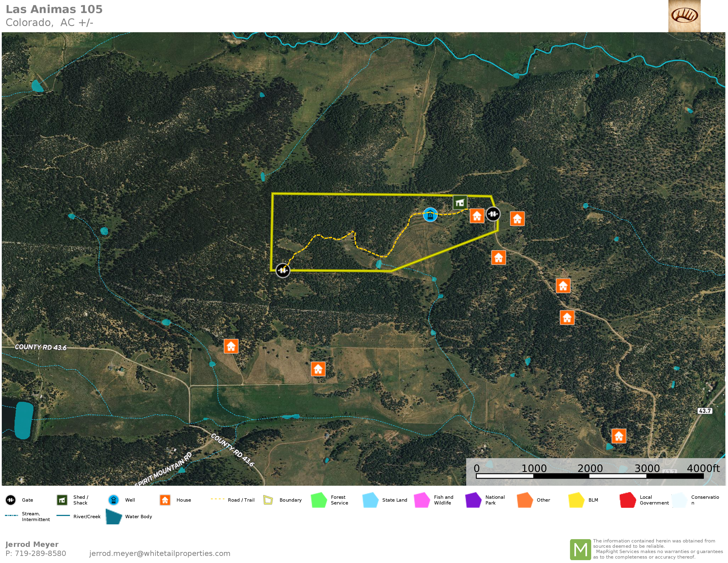Click the Fish and Wildlife pink swatch
Screen dimensions: 728x563
(x=422, y=500)
